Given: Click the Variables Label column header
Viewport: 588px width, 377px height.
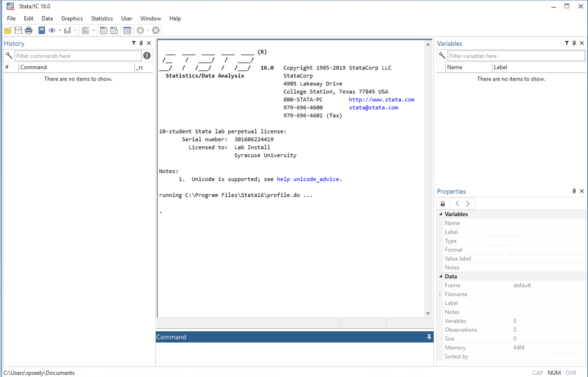Looking at the screenshot, I should click(x=539, y=67).
